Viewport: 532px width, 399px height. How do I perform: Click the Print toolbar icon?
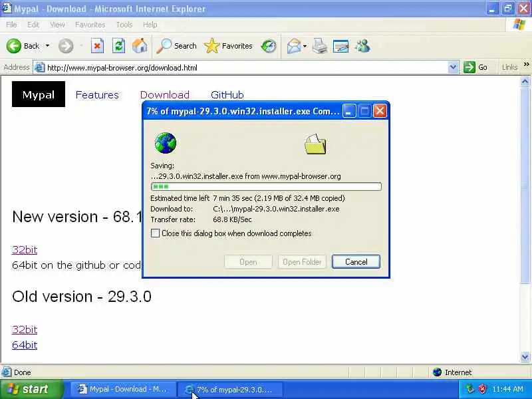pyautogui.click(x=320, y=46)
